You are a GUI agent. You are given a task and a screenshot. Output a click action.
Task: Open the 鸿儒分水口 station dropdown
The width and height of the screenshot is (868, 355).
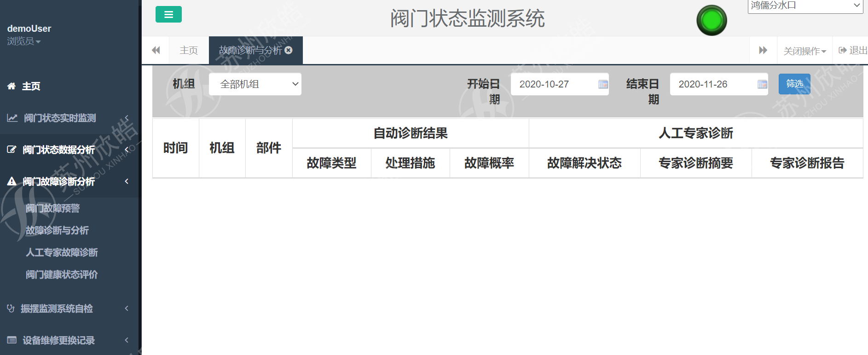click(805, 6)
